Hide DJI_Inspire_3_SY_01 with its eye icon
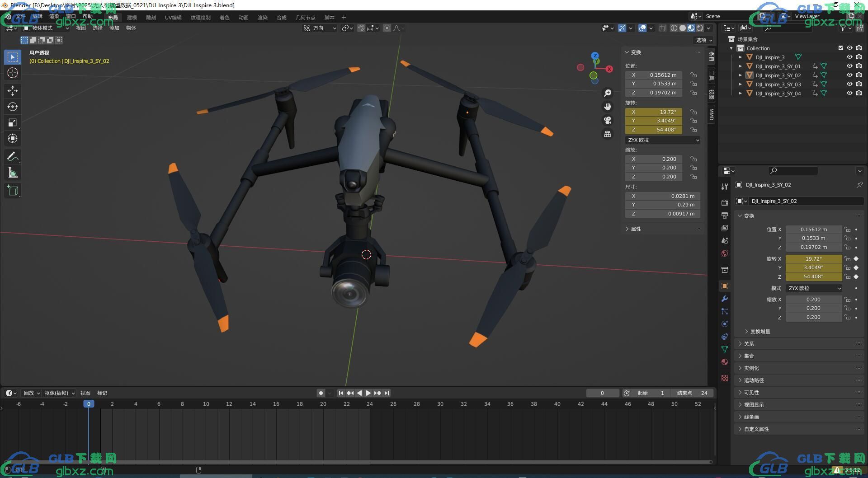This screenshot has height=478, width=868. [849, 66]
